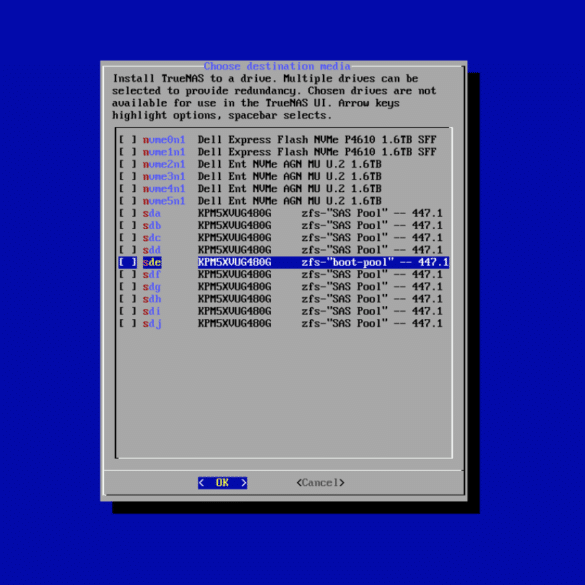Select the sde device name
585x585 pixels.
[x=152, y=262]
